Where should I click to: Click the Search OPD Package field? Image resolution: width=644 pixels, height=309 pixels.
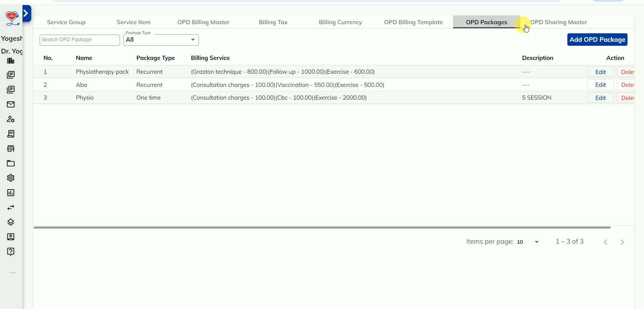(79, 40)
